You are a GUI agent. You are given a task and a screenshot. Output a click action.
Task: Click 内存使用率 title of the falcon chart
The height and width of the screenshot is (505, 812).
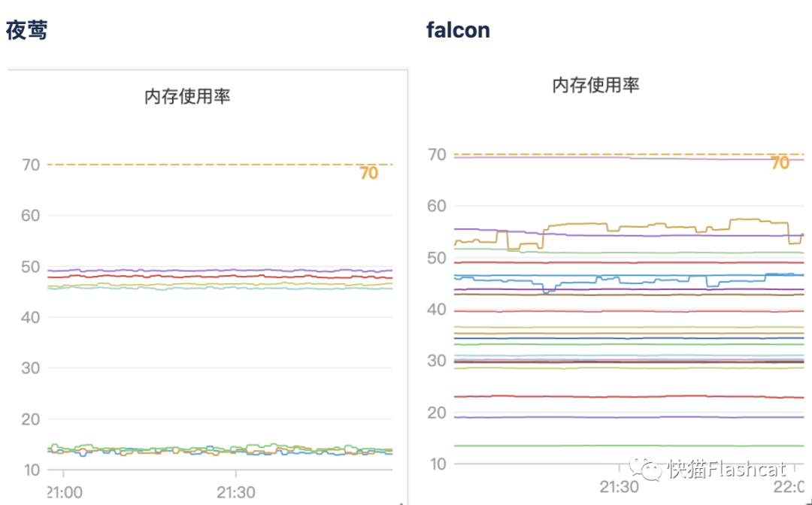[595, 85]
